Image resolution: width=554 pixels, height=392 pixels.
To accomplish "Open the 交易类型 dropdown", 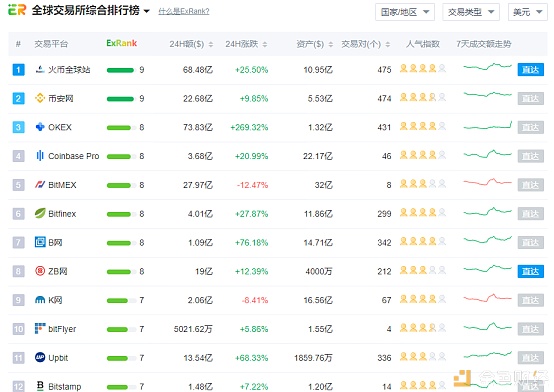I will [x=471, y=12].
